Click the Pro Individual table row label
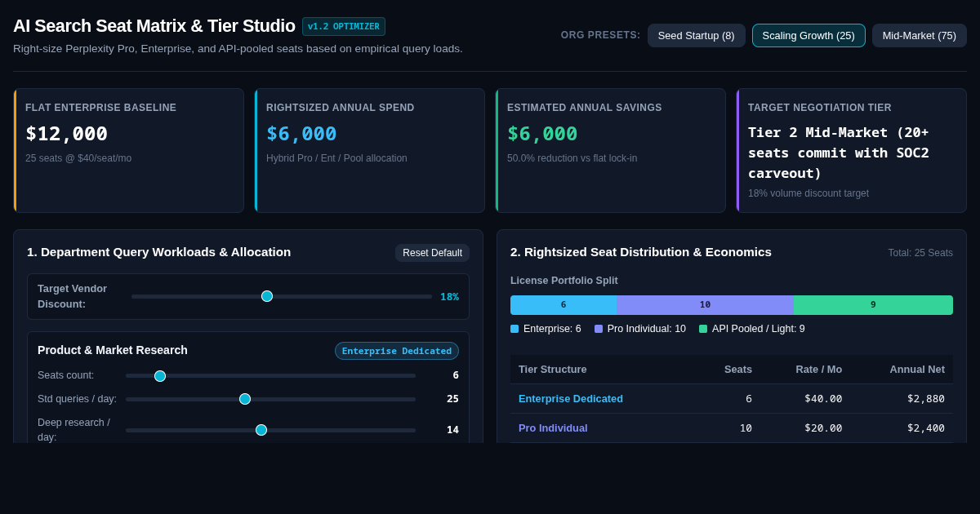The width and height of the screenshot is (980, 514). click(x=553, y=428)
